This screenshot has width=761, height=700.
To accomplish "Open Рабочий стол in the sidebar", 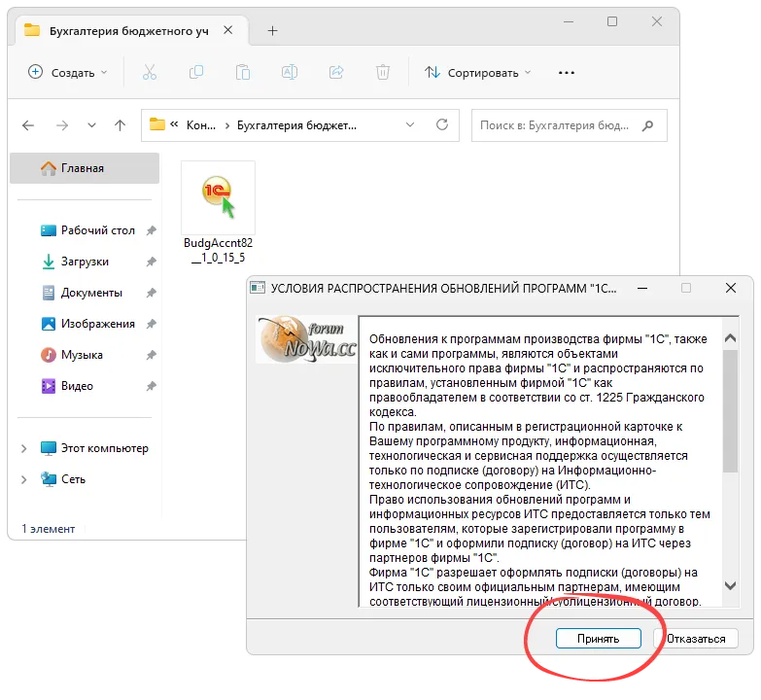I will coord(97,230).
